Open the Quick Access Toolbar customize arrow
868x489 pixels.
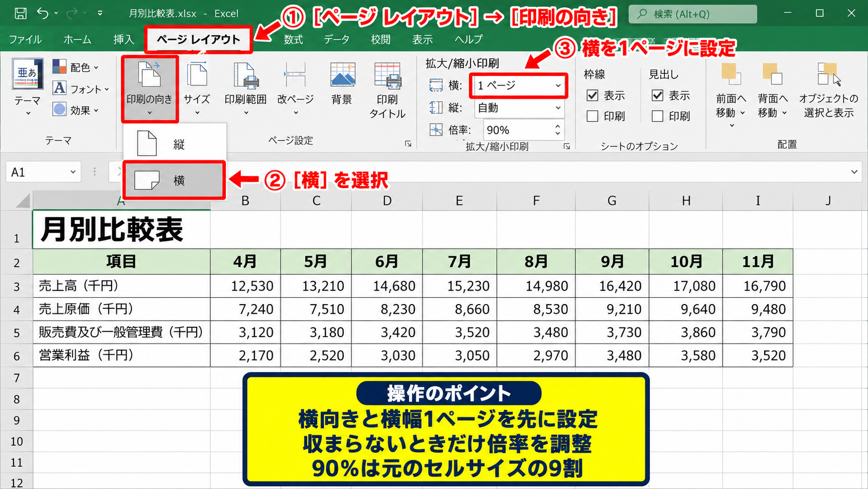pos(100,14)
